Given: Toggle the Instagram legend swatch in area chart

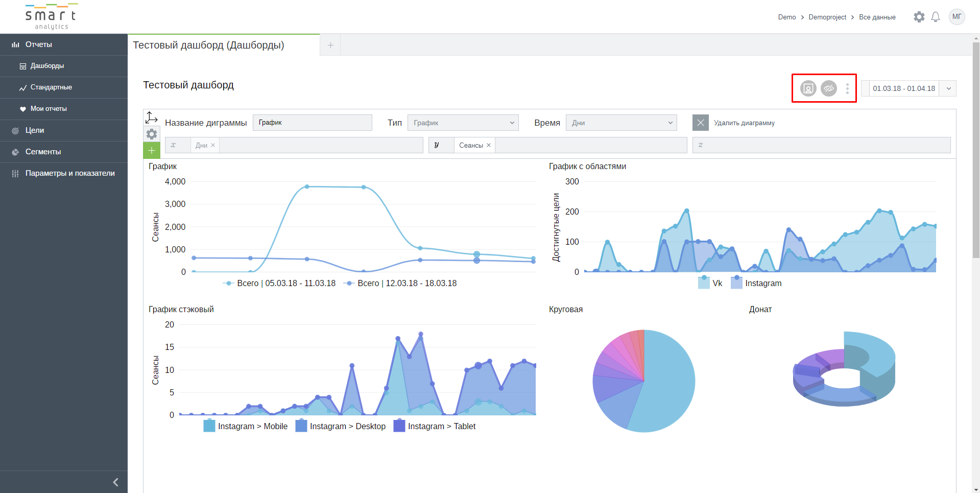Looking at the screenshot, I should click(x=736, y=283).
